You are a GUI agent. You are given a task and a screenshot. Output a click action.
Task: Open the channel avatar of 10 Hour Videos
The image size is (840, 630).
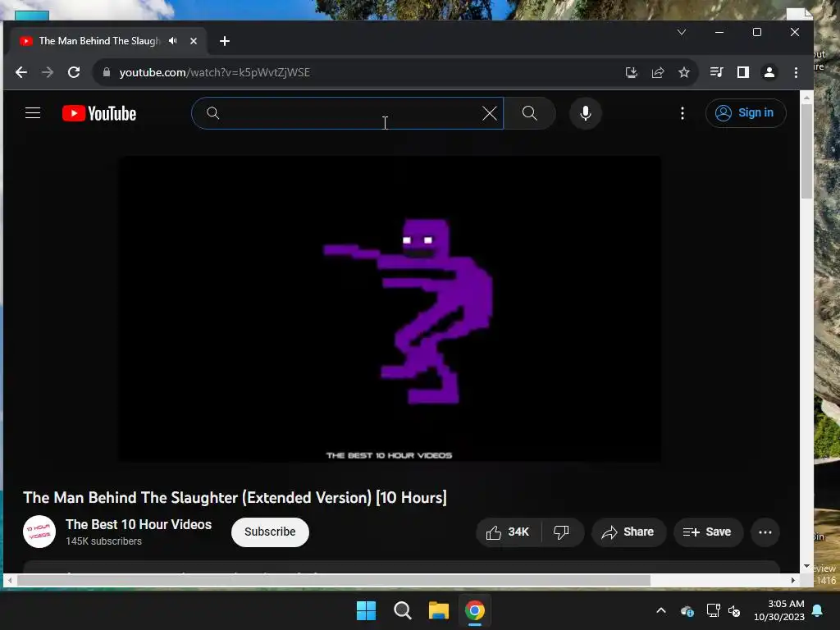click(x=39, y=532)
